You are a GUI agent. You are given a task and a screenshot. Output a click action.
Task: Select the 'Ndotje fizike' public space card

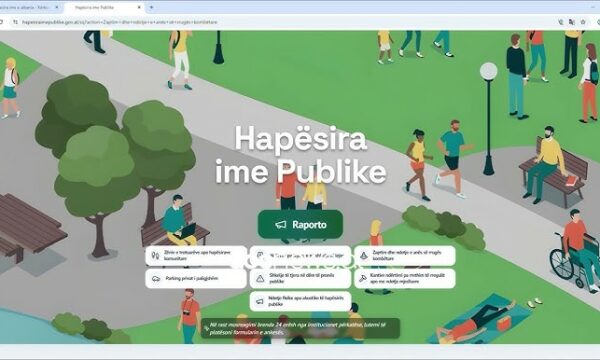click(300, 301)
